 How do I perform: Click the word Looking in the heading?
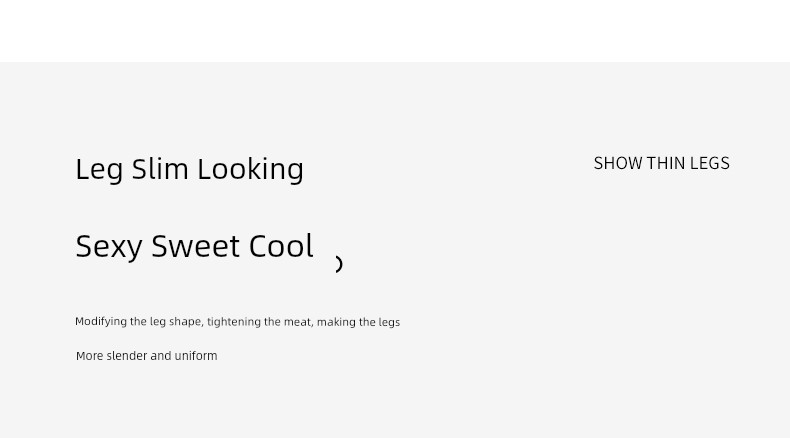(250, 169)
